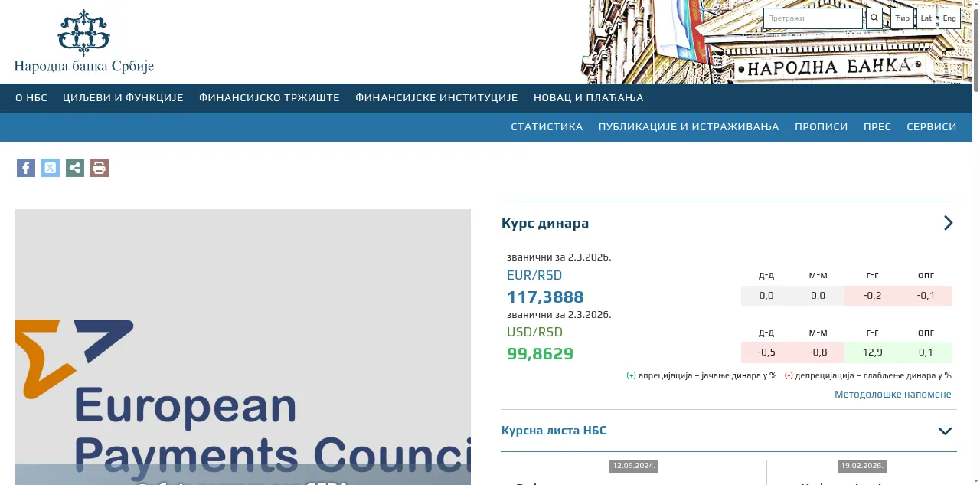Click the magnifier search button

874,18
